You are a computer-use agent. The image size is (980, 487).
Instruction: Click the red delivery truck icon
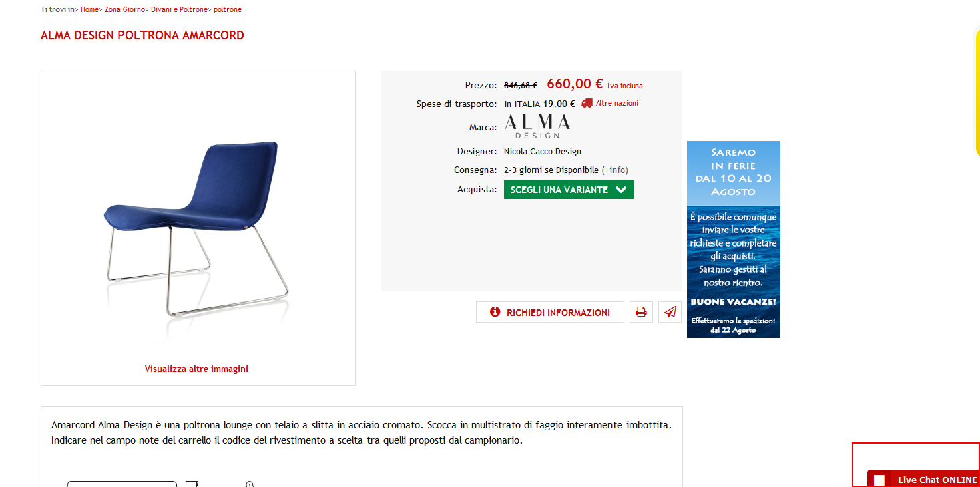point(587,103)
